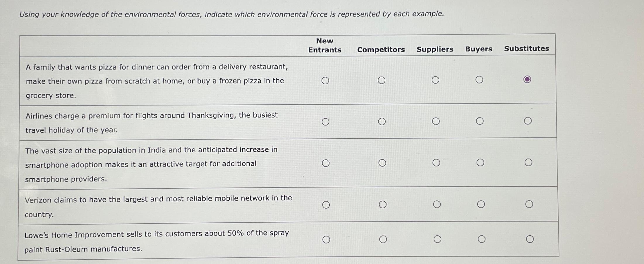Select Competitors for the Verizon network example

coord(383,204)
